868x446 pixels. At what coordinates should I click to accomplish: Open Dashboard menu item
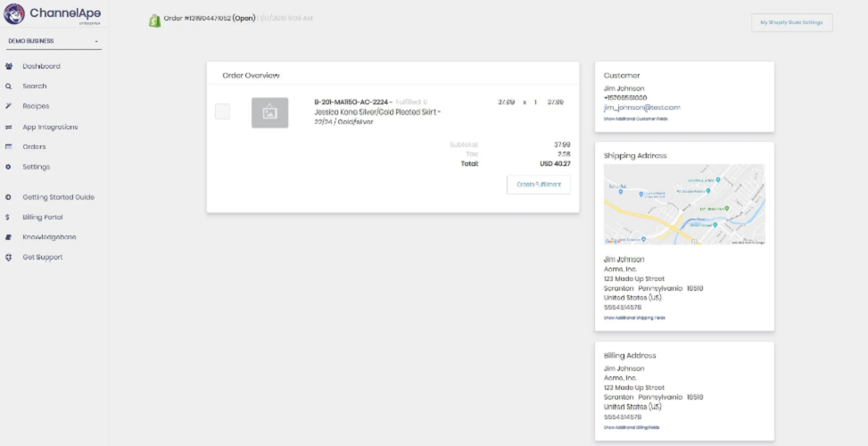pos(42,66)
